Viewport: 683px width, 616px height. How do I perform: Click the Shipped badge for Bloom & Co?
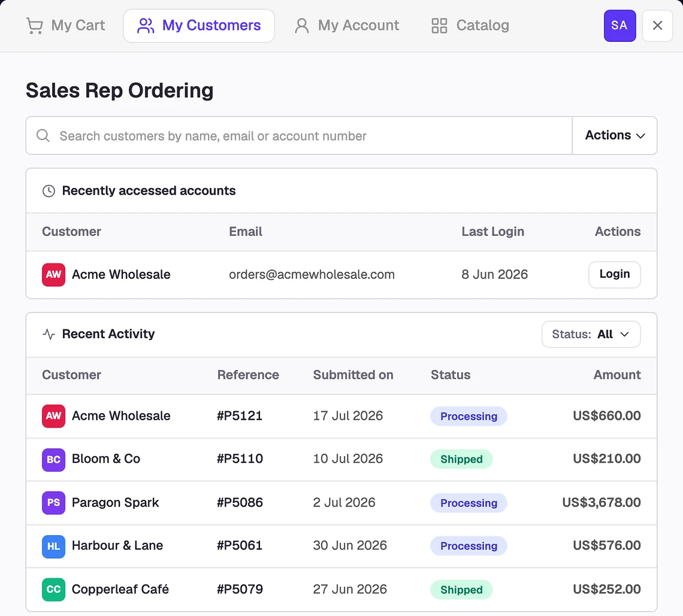461,459
